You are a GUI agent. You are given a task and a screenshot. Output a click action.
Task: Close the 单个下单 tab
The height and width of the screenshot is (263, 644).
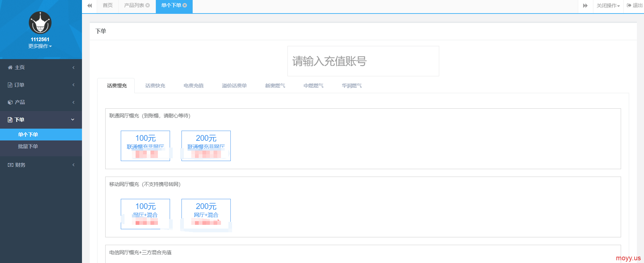tap(185, 5)
